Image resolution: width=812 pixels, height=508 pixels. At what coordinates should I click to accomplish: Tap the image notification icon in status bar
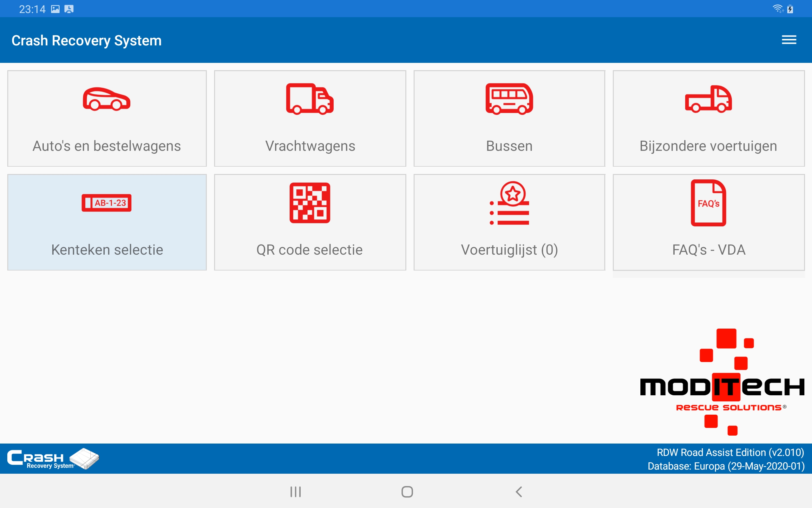pos(56,9)
